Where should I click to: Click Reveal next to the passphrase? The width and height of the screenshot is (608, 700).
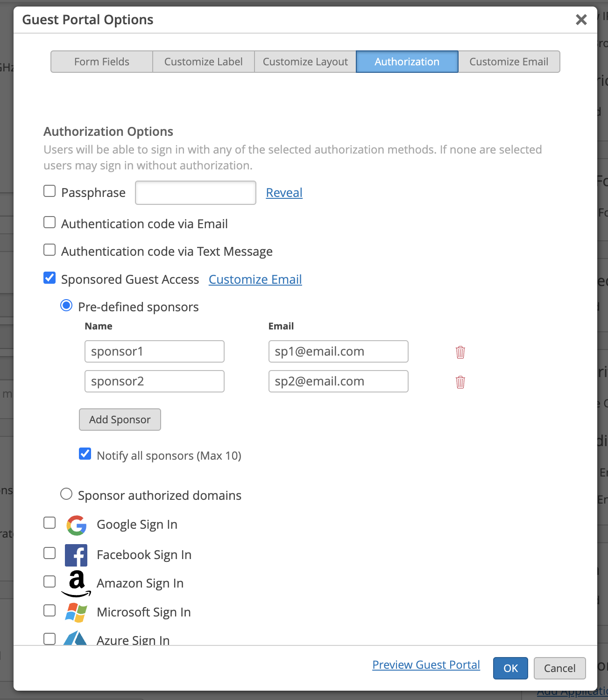pos(284,193)
